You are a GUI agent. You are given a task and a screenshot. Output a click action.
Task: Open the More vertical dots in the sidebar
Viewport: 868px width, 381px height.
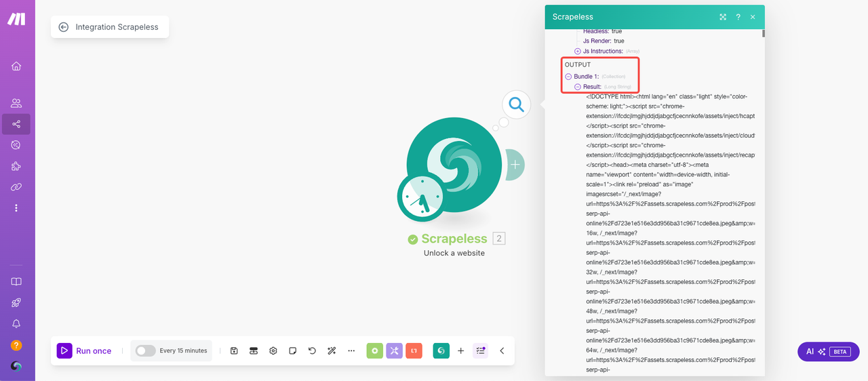point(16,208)
